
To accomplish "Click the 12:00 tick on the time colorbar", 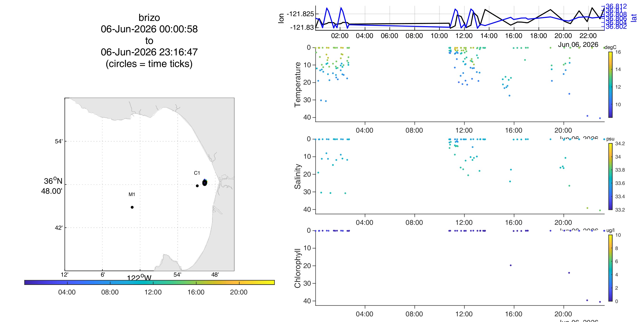I will [153, 292].
